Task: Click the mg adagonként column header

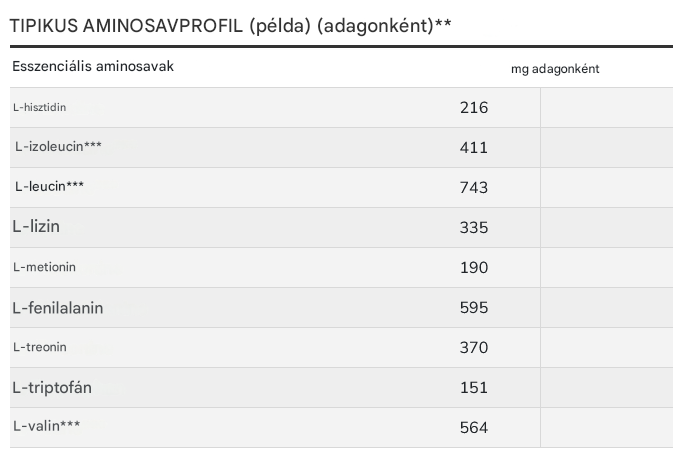Action: [555, 69]
